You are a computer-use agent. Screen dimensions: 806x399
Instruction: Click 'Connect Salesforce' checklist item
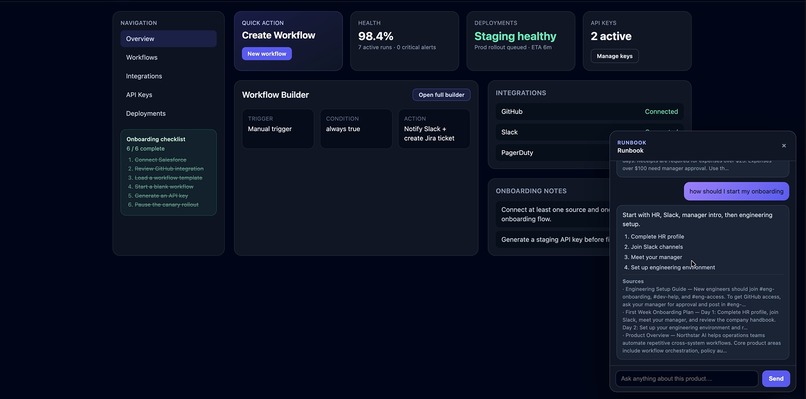coord(160,160)
